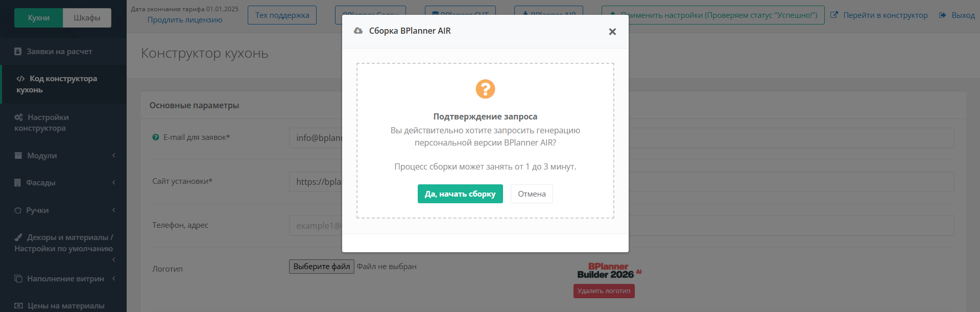Expand the Декоры и материалы chevron

[113, 259]
